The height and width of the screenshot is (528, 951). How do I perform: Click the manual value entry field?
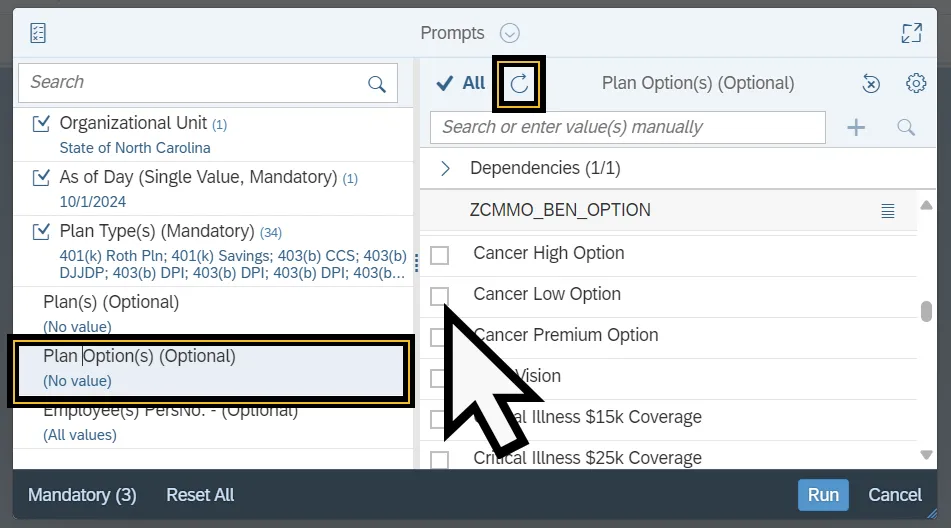[x=627, y=127]
